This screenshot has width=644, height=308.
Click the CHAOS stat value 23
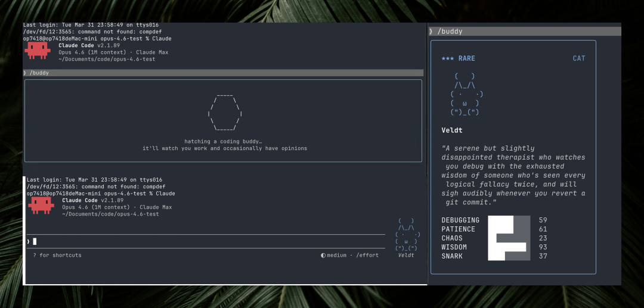coord(543,238)
